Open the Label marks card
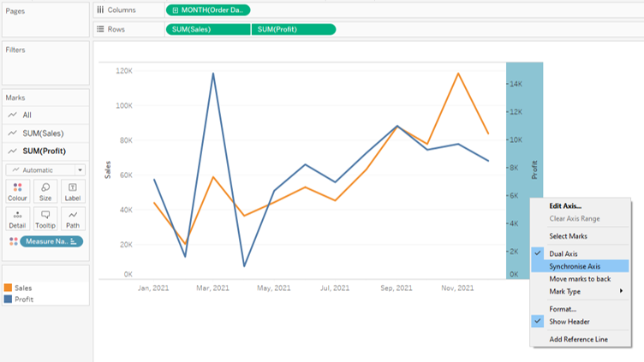This screenshot has height=362, width=644. tap(73, 191)
